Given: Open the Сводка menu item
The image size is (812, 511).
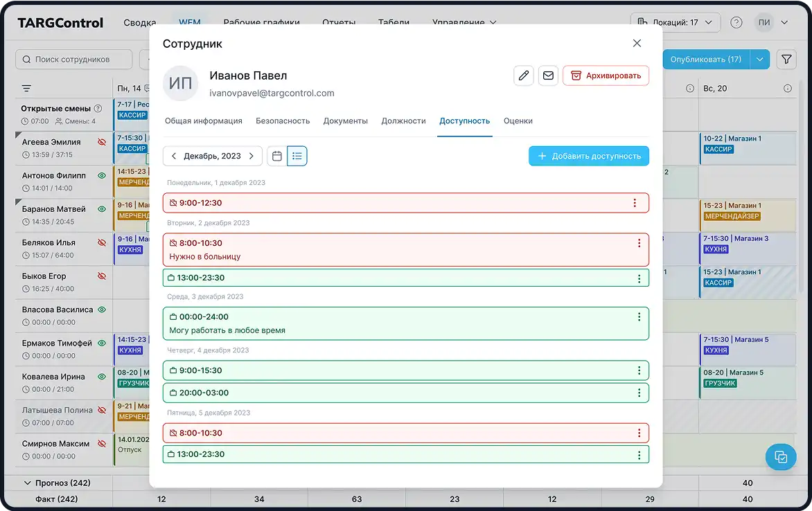Looking at the screenshot, I should coord(140,22).
